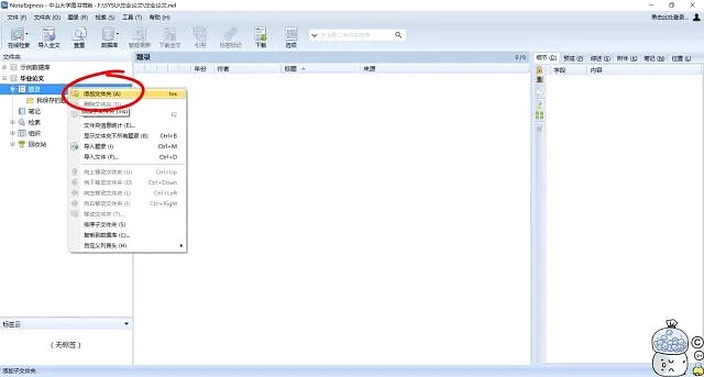Sort records by the 作者 column header

[247, 69]
